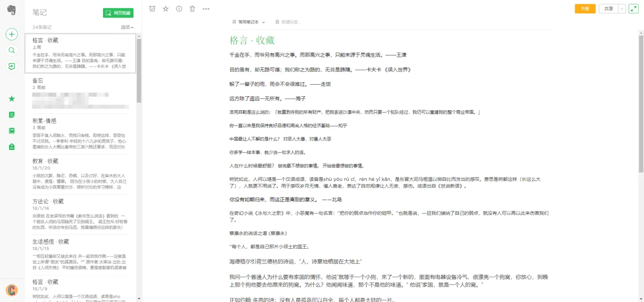Click the 笔记 panel heading
Screen dimensions: 644x302
point(39,12)
